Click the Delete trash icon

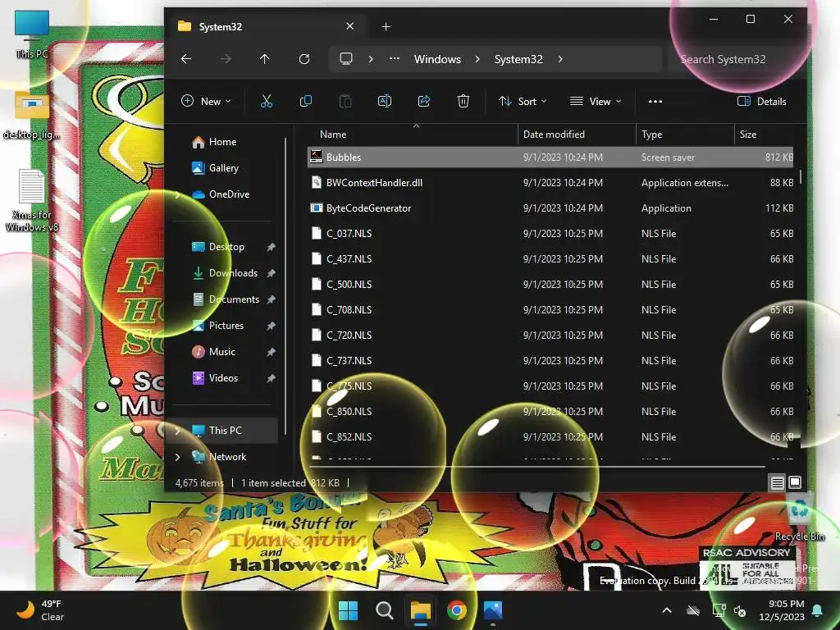463,101
